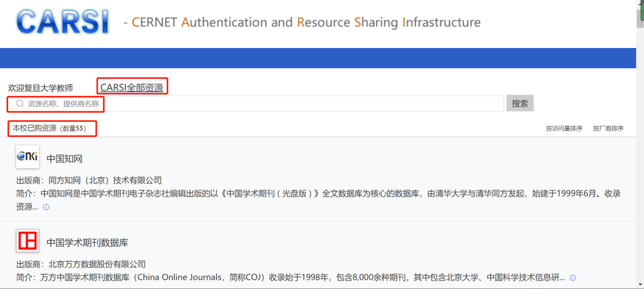Sort resources by 按厂商排序
The image size is (644, 289).
tap(608, 128)
